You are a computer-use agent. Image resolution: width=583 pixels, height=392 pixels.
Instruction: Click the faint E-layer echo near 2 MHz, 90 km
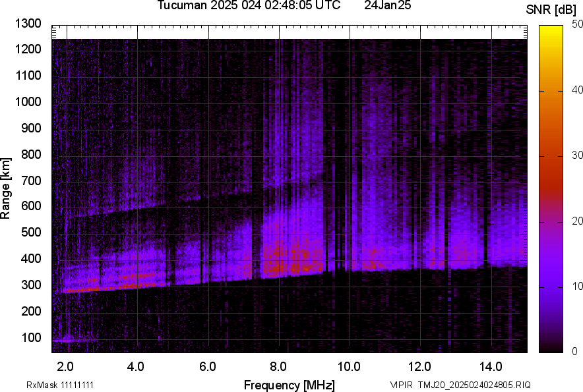pos(67,340)
